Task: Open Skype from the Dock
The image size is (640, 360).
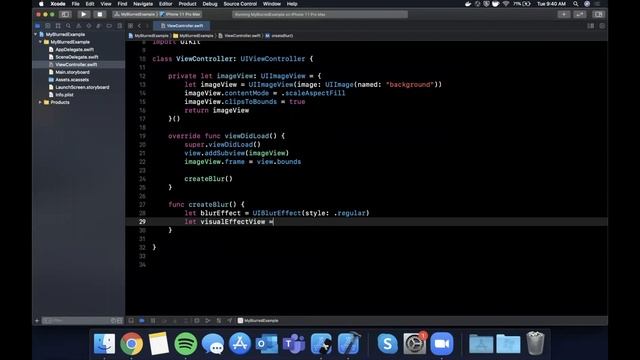Action: 387,344
